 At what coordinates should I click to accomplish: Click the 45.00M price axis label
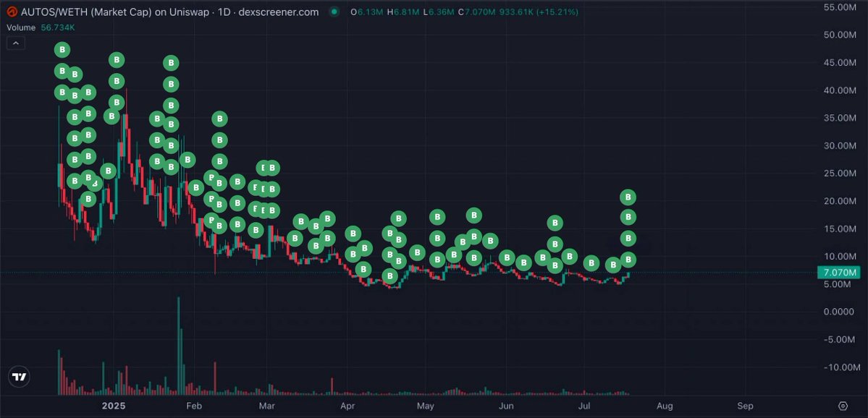point(839,62)
